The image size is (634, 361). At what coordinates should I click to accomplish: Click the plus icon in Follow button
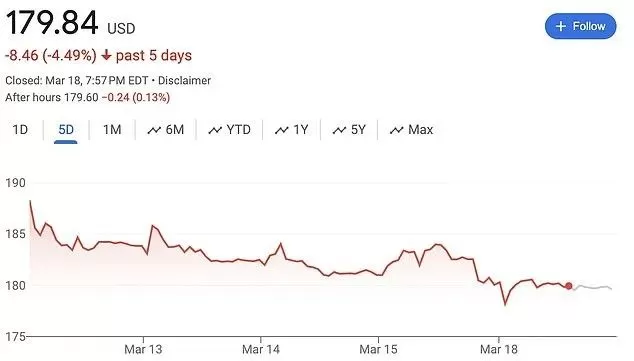(x=560, y=26)
